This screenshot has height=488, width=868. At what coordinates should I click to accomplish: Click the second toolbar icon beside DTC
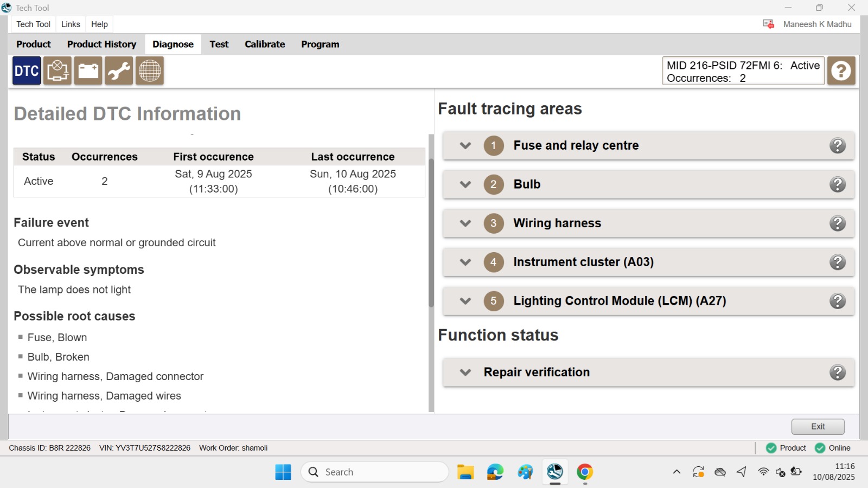(57, 71)
